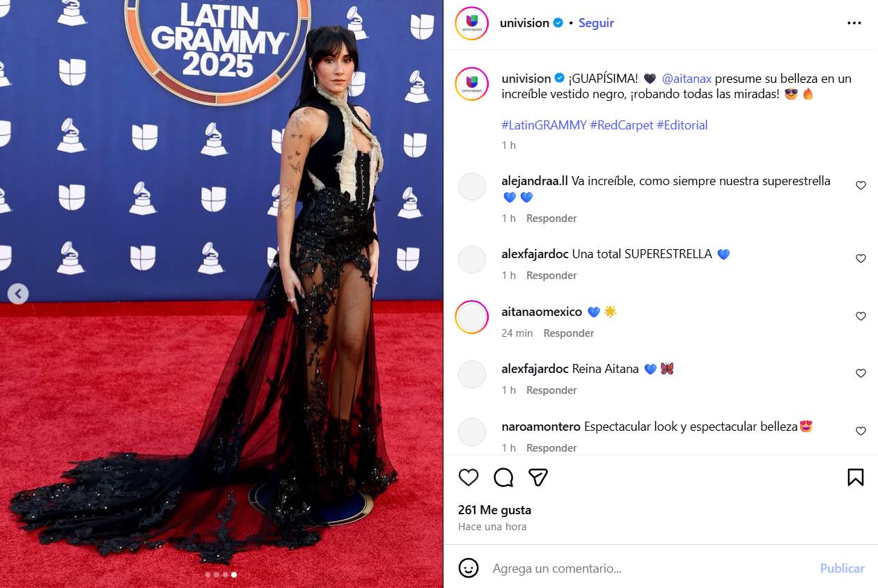Screen dimensions: 878x588
Task: Go to previous photo in carousel
Action: click(x=18, y=294)
